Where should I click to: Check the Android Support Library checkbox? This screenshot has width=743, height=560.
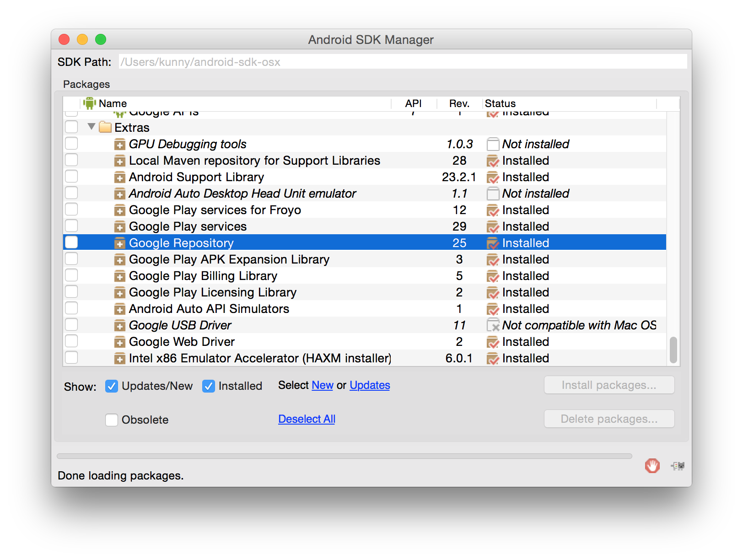pos(71,176)
